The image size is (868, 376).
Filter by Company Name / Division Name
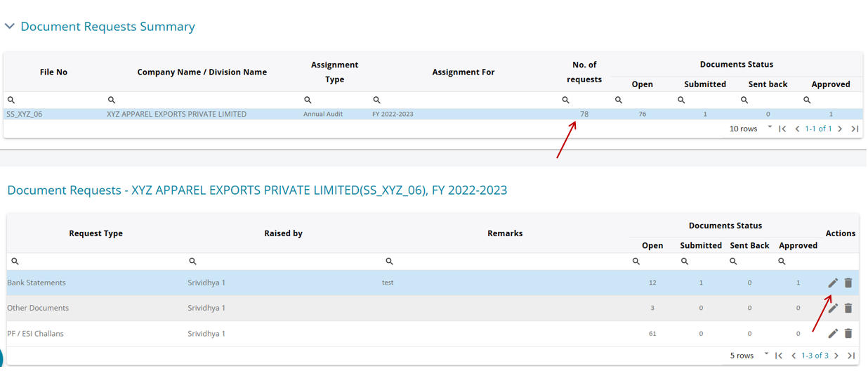(204, 100)
